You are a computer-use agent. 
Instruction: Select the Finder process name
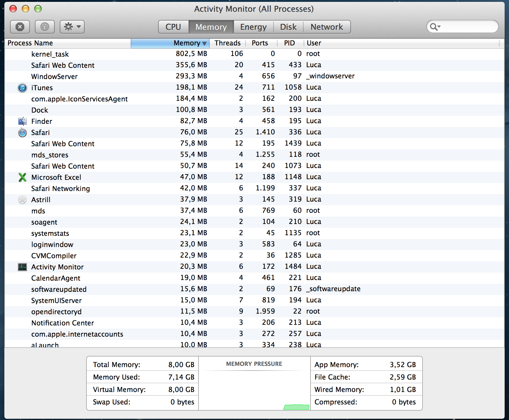click(x=42, y=121)
